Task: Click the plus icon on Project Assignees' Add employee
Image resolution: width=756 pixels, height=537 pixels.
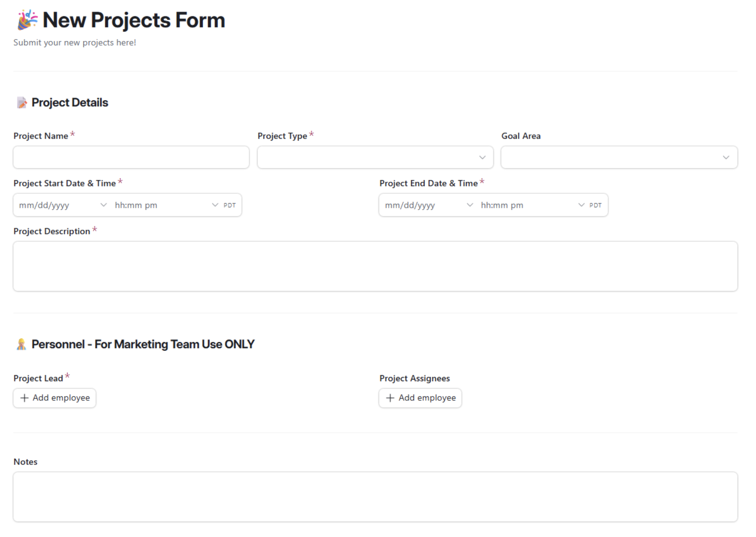Action: tap(390, 398)
